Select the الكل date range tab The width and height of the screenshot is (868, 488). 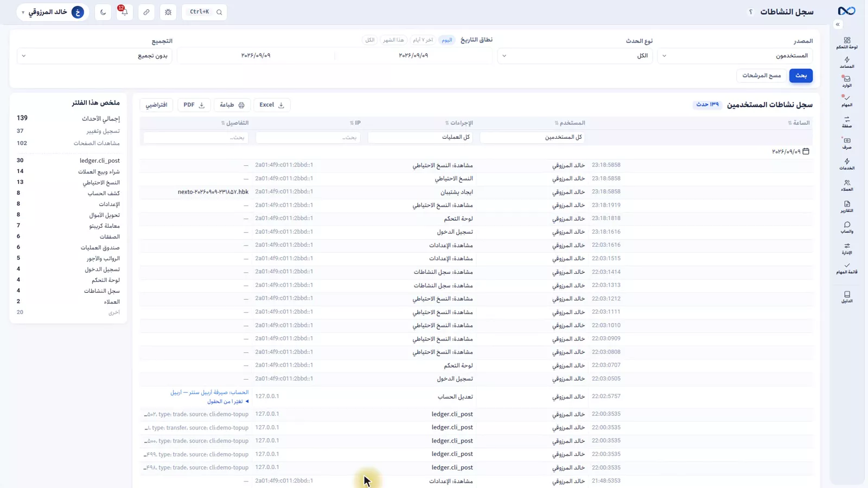click(x=369, y=40)
